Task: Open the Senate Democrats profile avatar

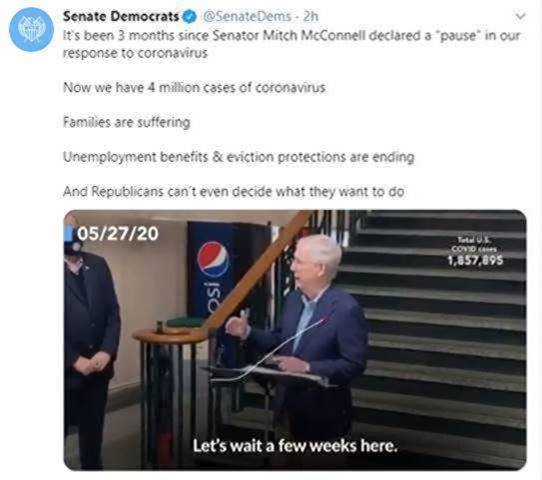Action: (x=31, y=29)
